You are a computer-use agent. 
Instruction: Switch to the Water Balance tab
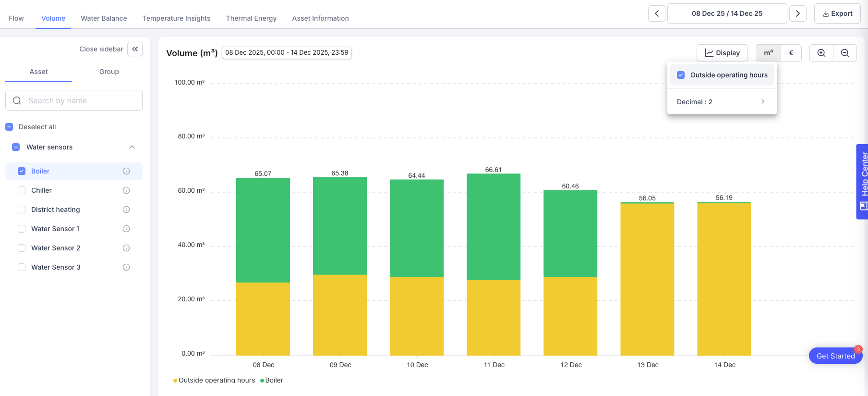104,18
